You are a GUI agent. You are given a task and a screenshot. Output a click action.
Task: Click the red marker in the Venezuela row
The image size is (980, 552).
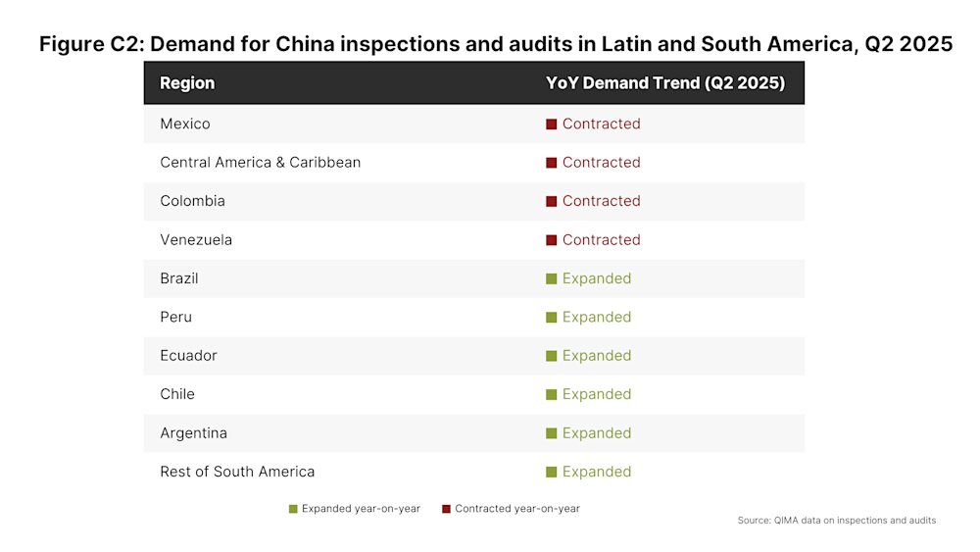tap(551, 240)
